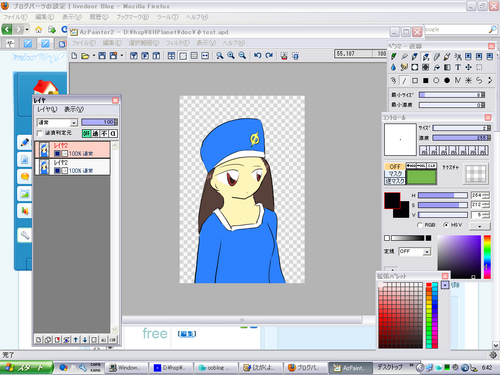Open 選択範囲 menu in AzPainter2
Image resolution: width=500 pixels, height=375 pixels.
click(144, 43)
